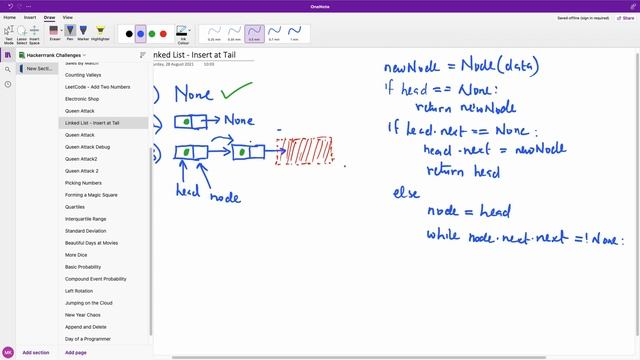Select the Highlighter tool
640x360 pixels.
click(x=100, y=33)
